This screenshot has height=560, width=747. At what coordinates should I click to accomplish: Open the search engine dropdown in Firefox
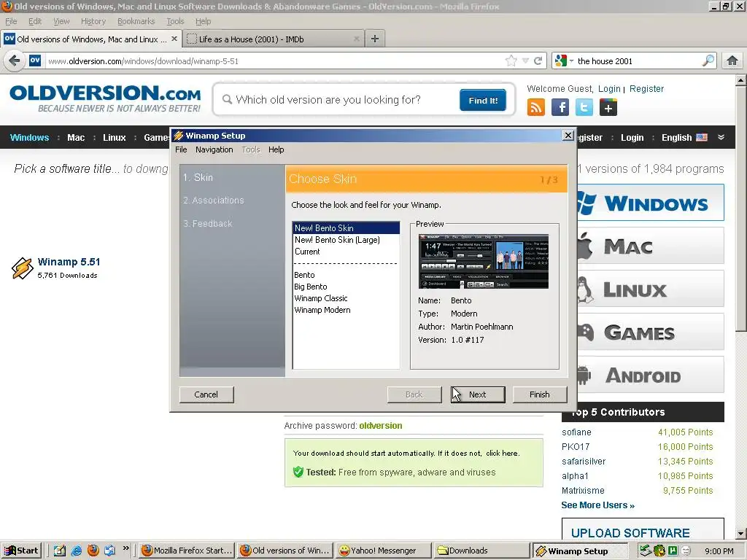coord(564,61)
